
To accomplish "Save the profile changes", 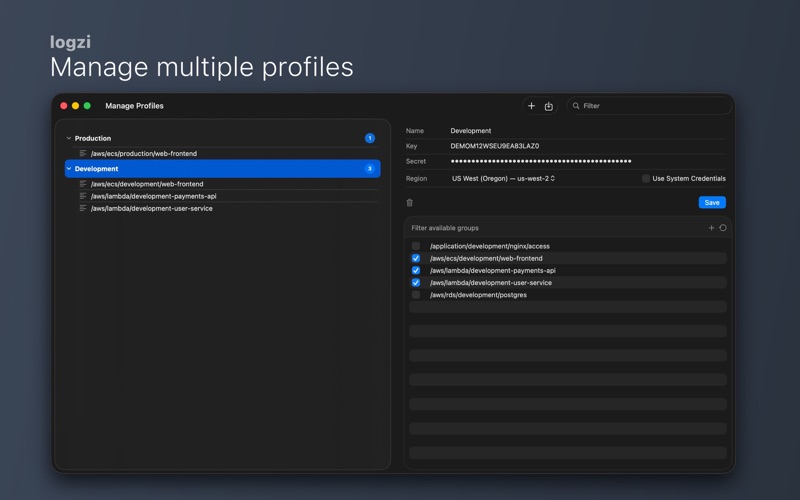I will coord(712,203).
